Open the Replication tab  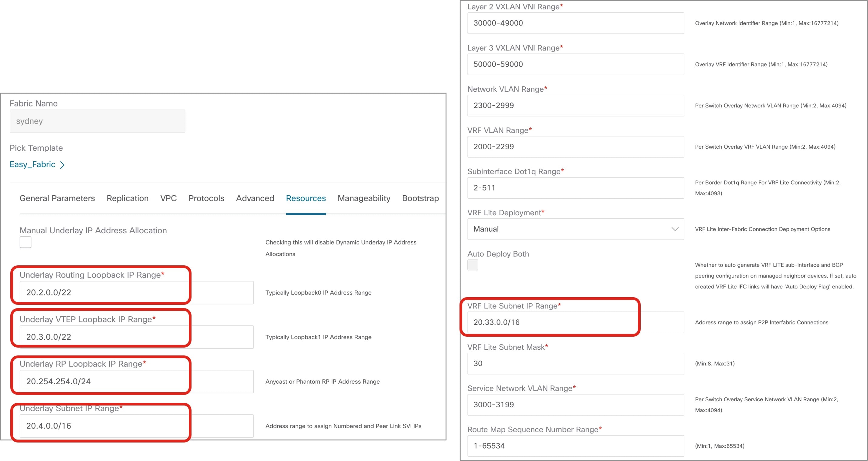[x=127, y=198]
